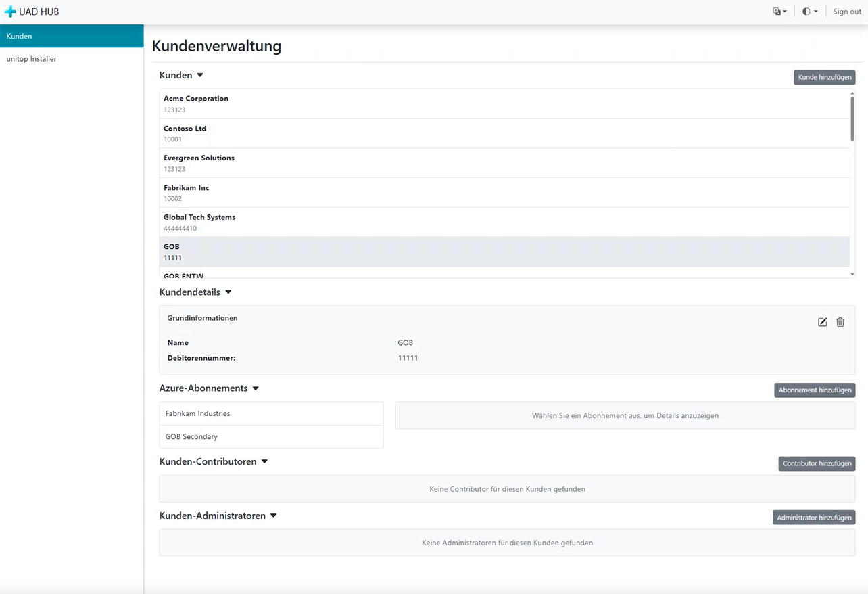Collapse the Kunden-Administratoren section
This screenshot has height=594, width=868.
coord(273,516)
